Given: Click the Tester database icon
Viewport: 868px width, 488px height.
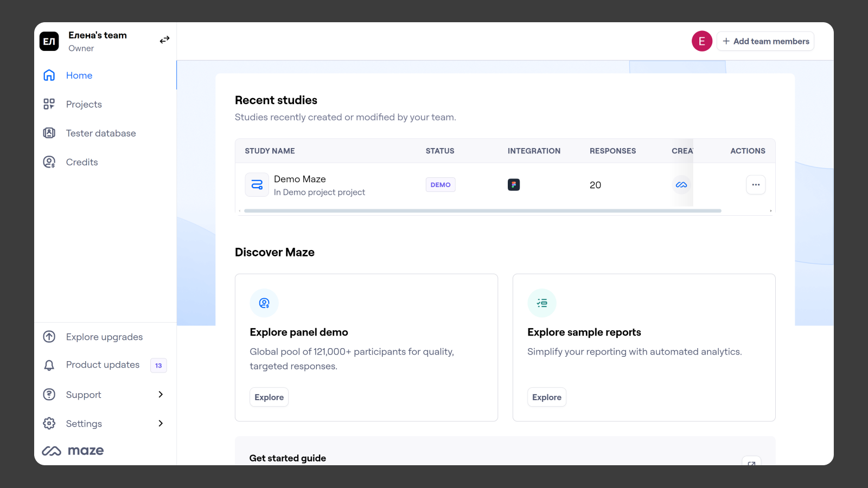Looking at the screenshot, I should 49,133.
